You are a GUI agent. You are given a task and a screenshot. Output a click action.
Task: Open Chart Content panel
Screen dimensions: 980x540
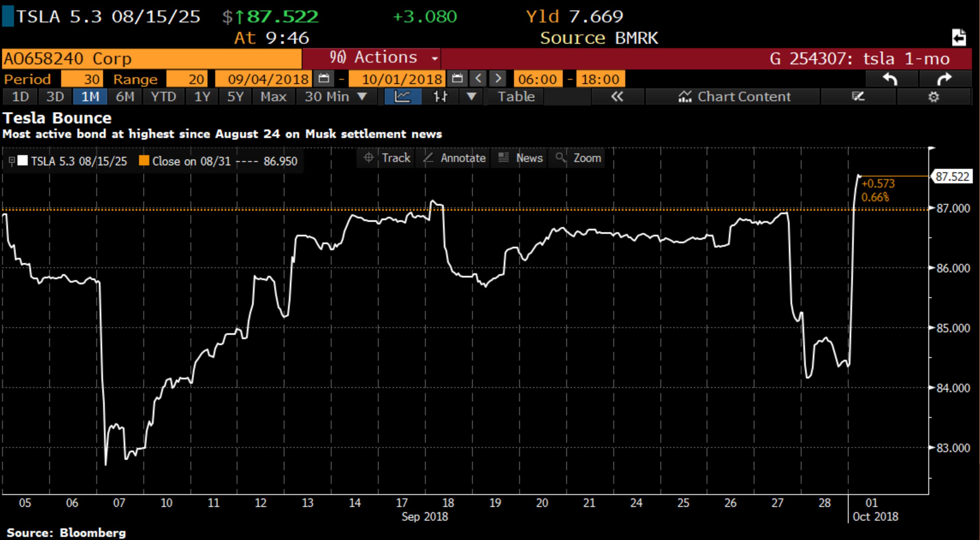pos(733,97)
